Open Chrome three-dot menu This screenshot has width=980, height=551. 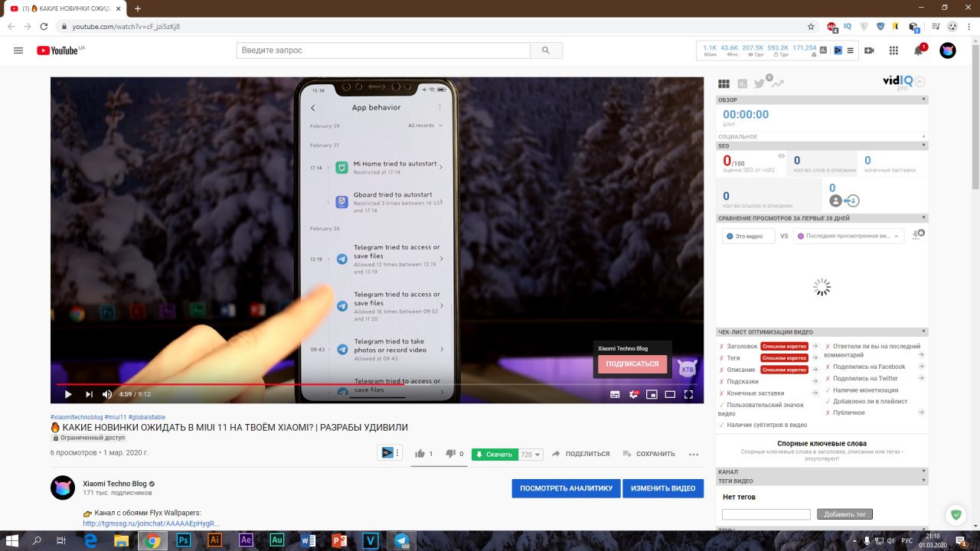click(969, 26)
